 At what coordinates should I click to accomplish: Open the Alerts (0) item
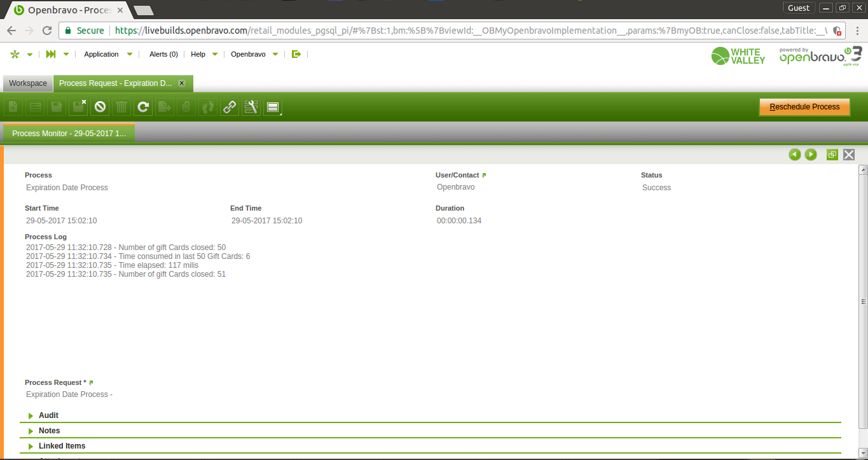(x=163, y=54)
